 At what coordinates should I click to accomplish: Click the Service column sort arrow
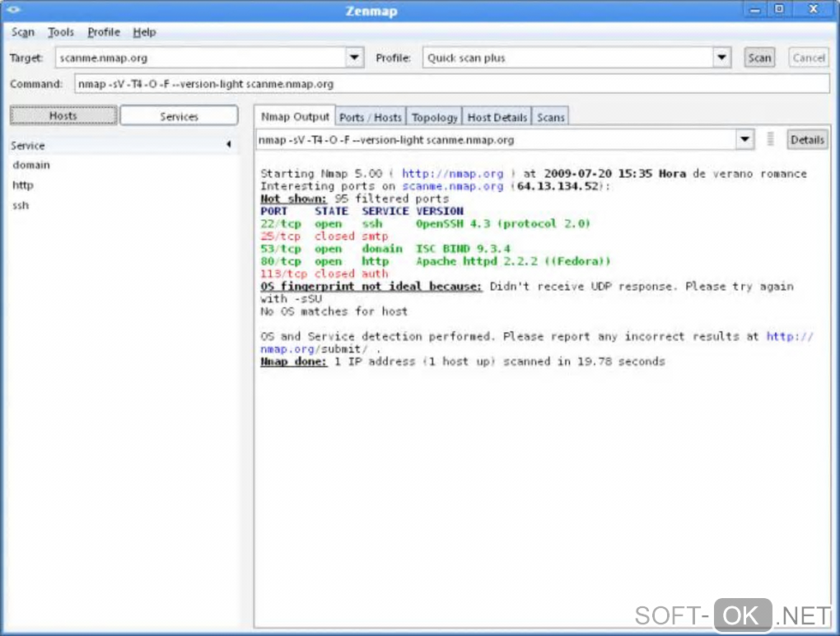coord(229,144)
